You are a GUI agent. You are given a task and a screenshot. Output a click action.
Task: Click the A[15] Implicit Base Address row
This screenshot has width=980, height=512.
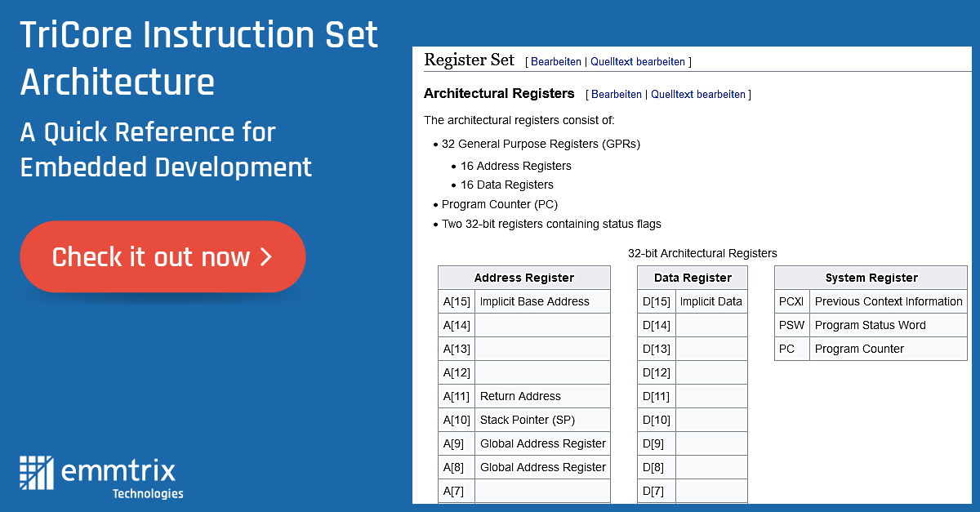click(x=524, y=301)
